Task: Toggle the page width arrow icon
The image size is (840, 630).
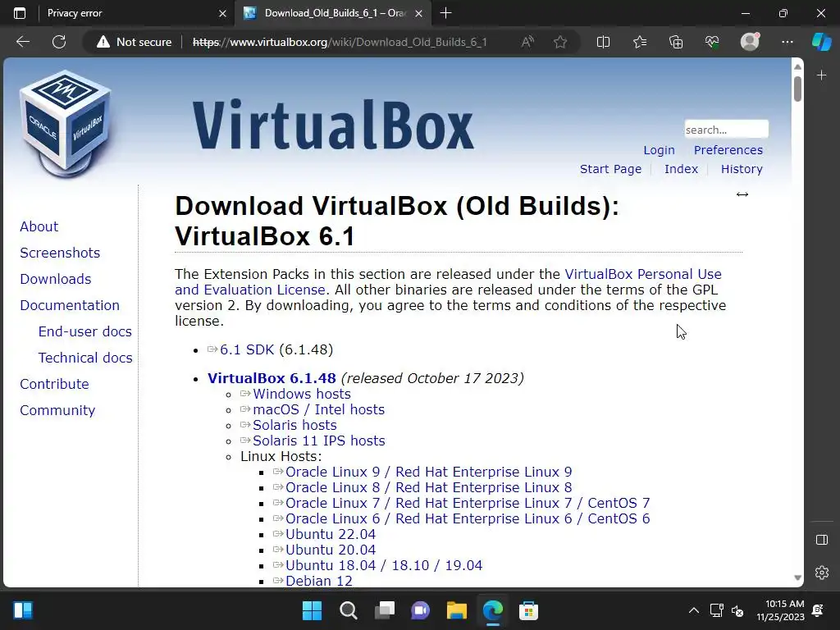Action: [742, 194]
